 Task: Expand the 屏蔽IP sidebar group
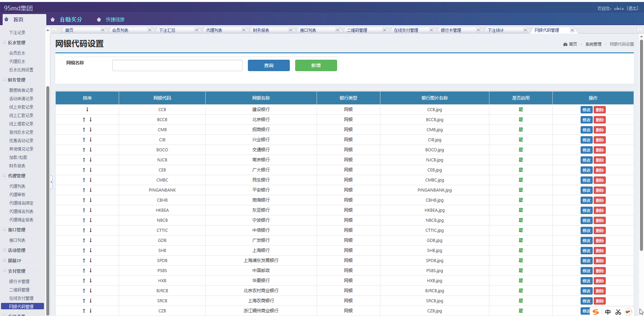5,261
